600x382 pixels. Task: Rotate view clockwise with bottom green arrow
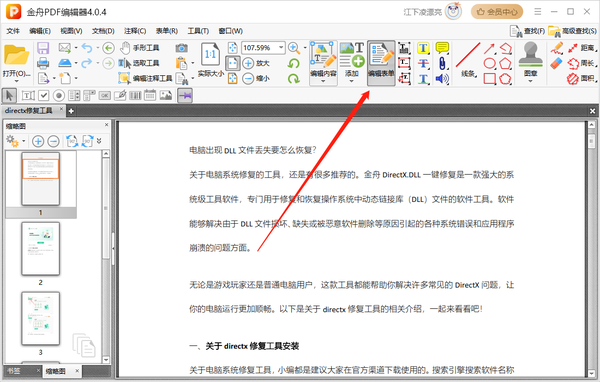pos(293,78)
